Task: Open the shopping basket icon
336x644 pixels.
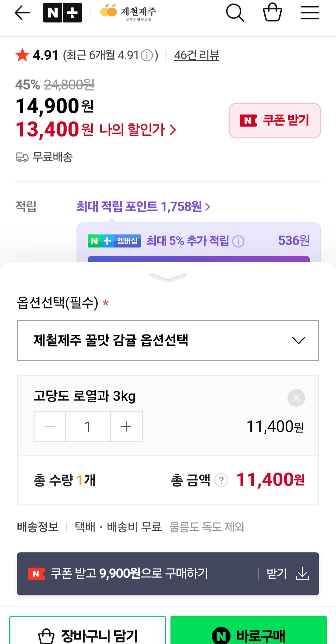Action: pyautogui.click(x=272, y=12)
